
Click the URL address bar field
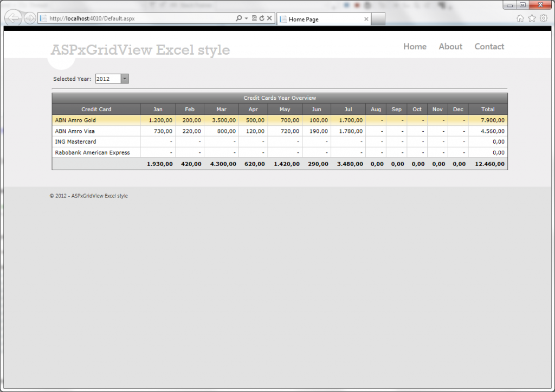point(135,18)
